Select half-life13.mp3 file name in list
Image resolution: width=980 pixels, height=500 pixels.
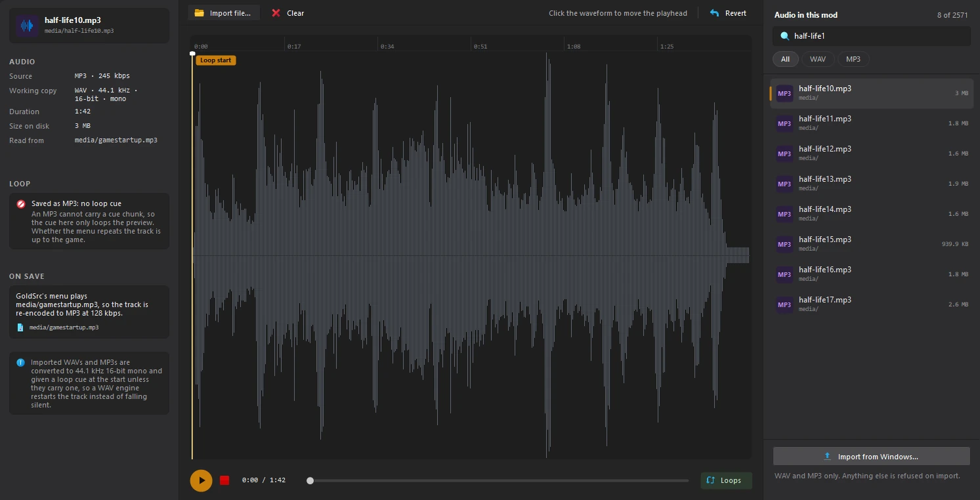tap(825, 179)
